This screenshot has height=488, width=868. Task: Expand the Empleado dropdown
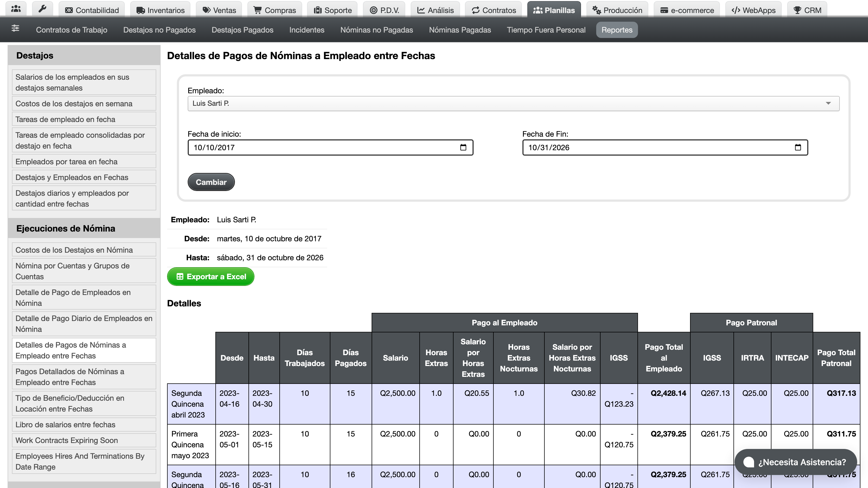[513, 103]
